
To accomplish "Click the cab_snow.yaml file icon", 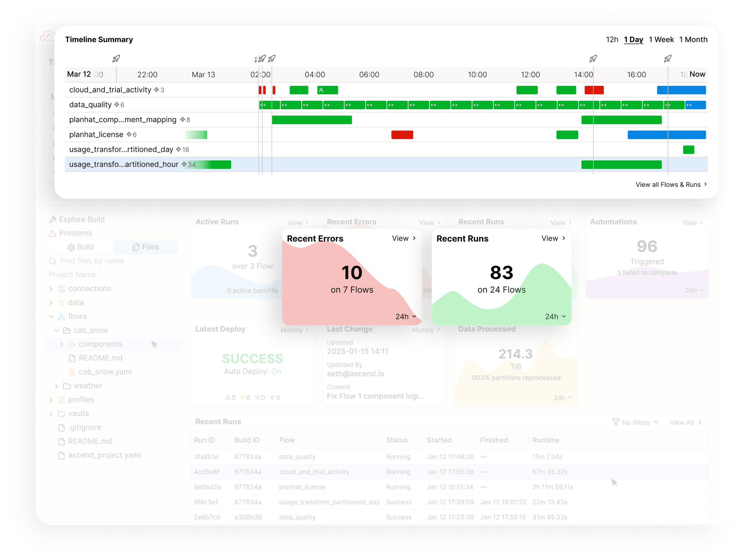I will coord(72,372).
